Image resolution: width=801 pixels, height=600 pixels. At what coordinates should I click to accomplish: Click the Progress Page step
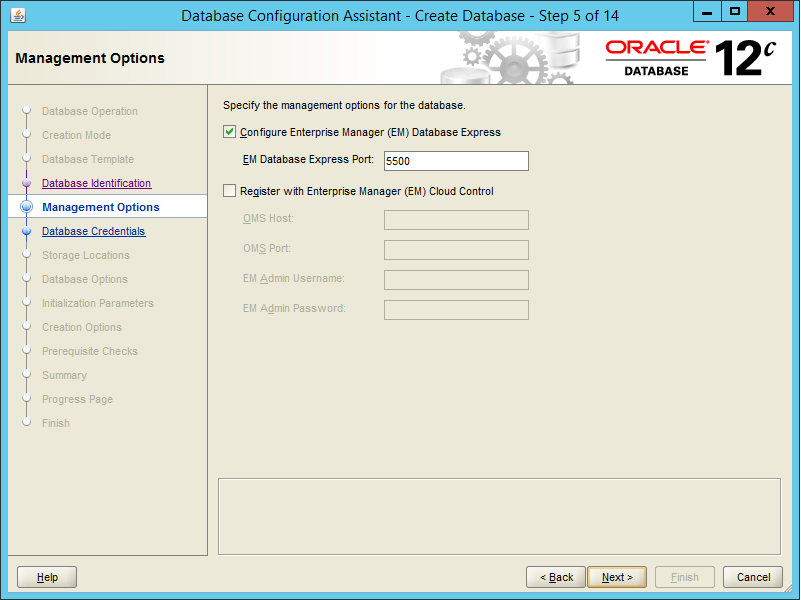tap(77, 399)
